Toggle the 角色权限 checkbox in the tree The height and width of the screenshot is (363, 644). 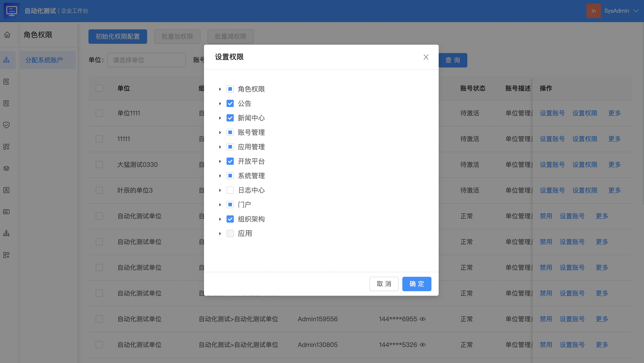(x=230, y=89)
